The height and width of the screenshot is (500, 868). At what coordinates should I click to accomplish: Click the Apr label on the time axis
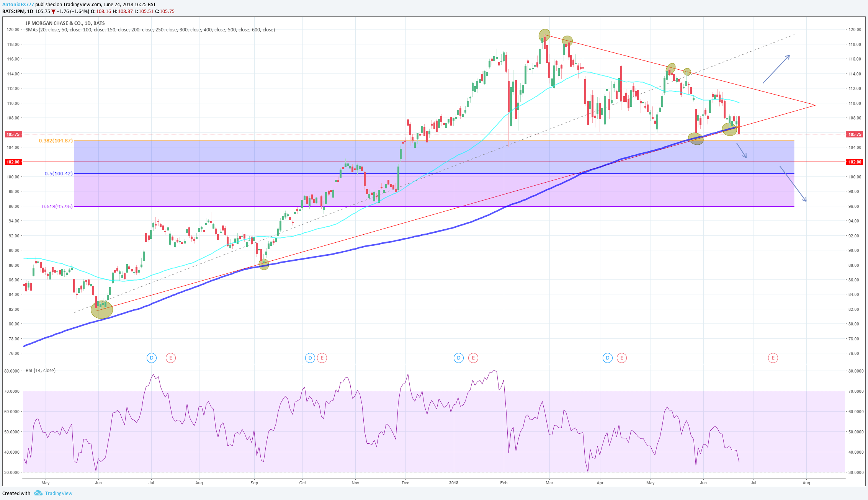pyautogui.click(x=600, y=483)
